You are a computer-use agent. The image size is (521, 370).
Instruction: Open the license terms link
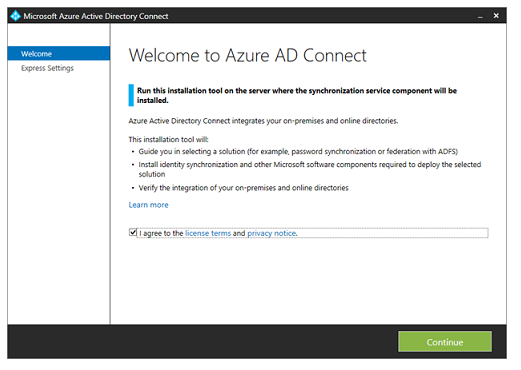(208, 233)
